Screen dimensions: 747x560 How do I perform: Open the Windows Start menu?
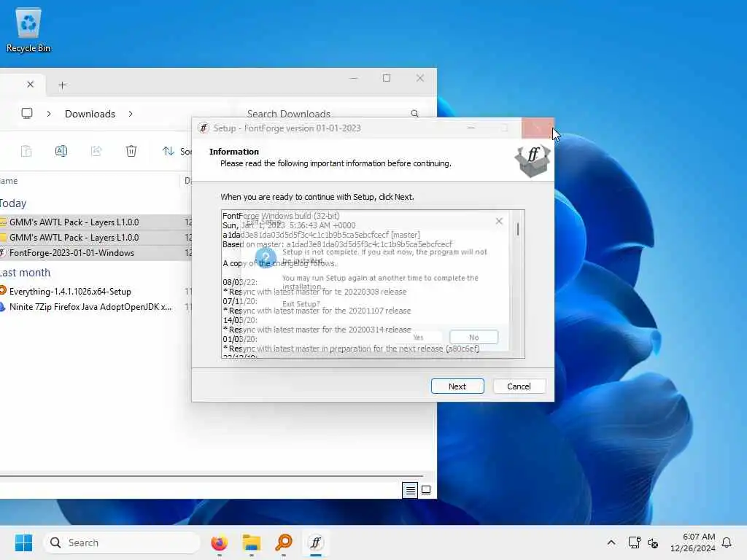[x=23, y=542]
